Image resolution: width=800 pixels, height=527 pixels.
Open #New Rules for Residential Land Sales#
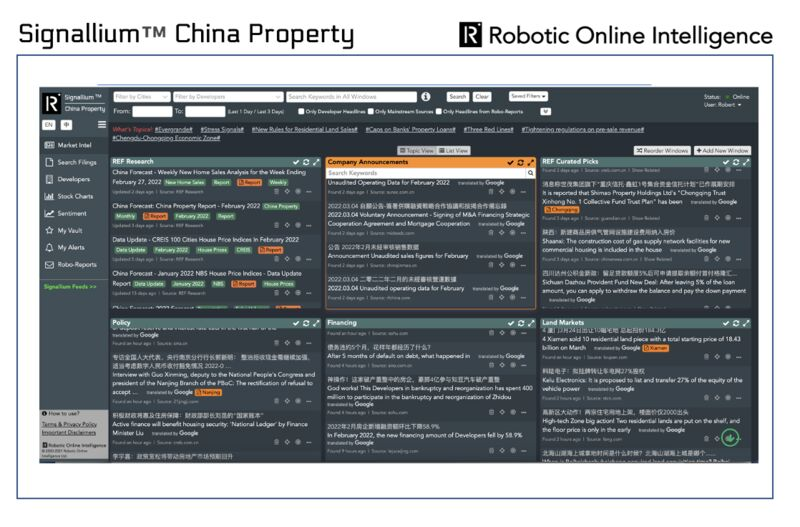tap(305, 130)
